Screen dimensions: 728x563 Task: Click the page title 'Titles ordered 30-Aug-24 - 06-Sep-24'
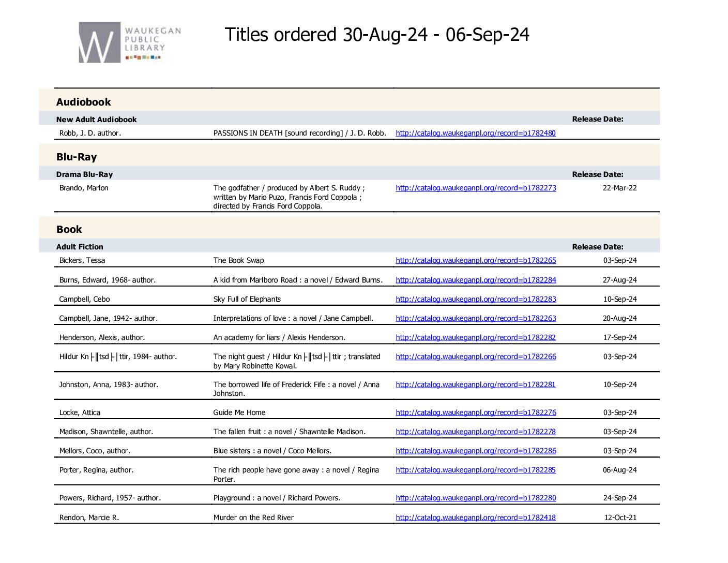[x=377, y=35]
